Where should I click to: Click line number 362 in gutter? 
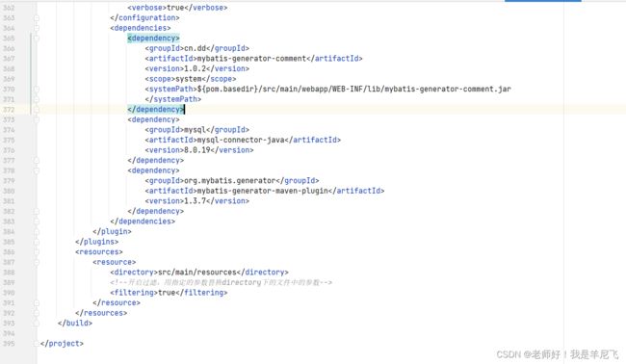point(9,8)
